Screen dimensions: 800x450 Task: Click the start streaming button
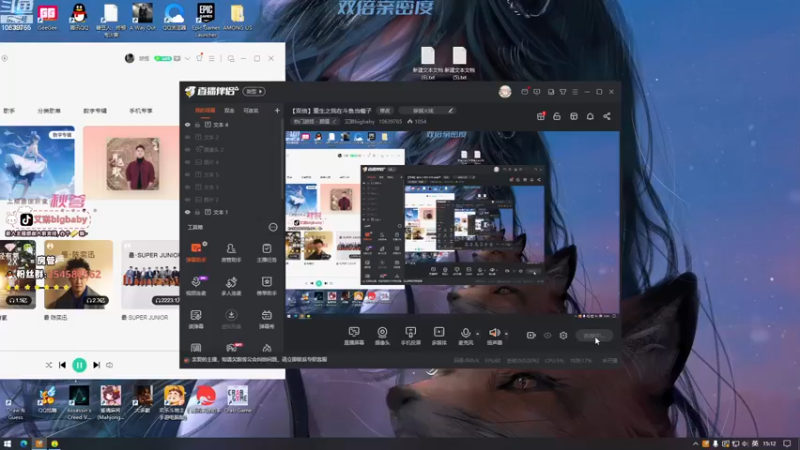click(x=594, y=336)
